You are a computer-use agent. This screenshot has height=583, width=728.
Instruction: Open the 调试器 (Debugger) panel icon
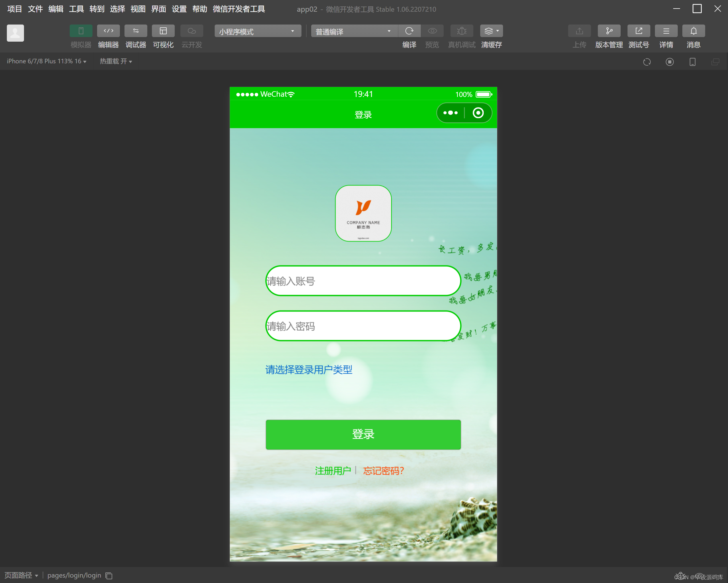[136, 31]
